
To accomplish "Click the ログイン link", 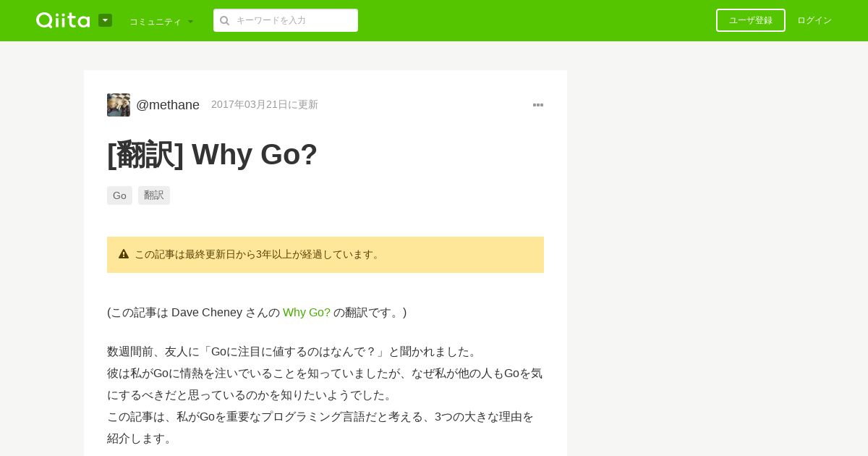I will tap(814, 20).
